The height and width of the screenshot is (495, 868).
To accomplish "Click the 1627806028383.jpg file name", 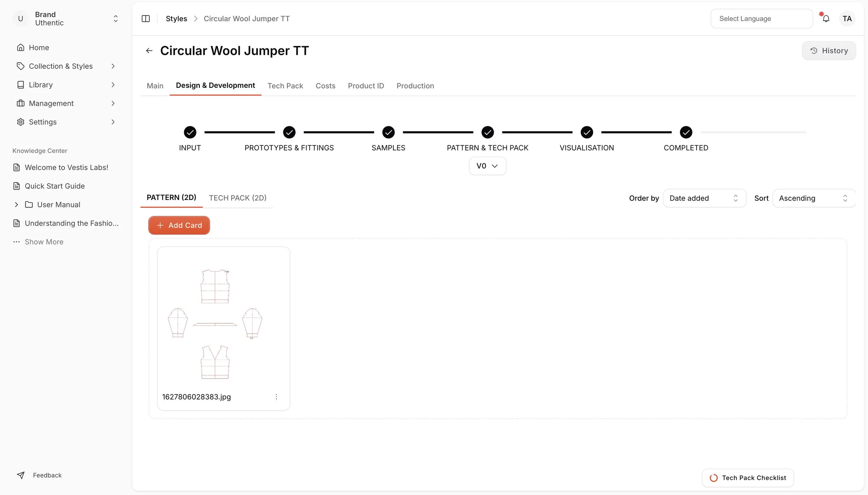I will point(196,397).
